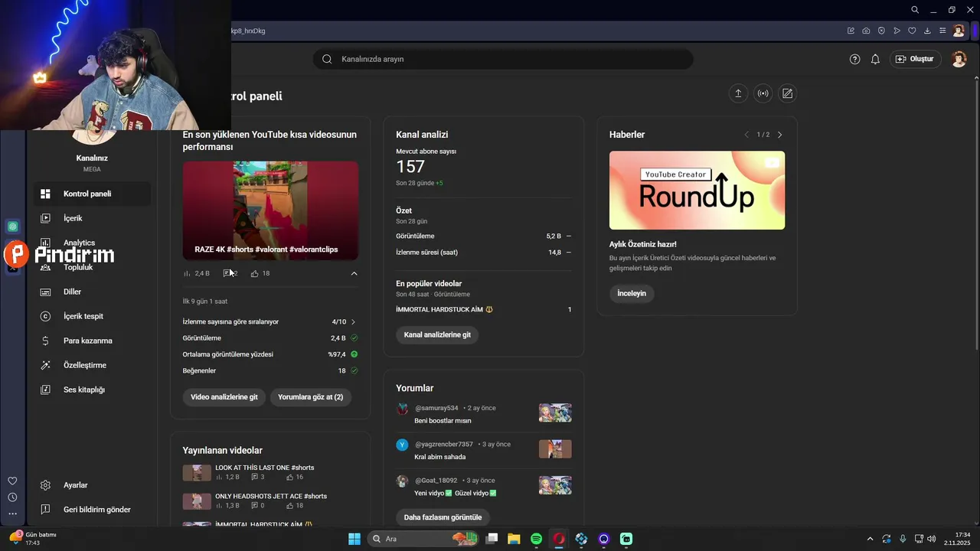Open Ayarlar in sidebar
980x551 pixels.
click(x=93, y=485)
